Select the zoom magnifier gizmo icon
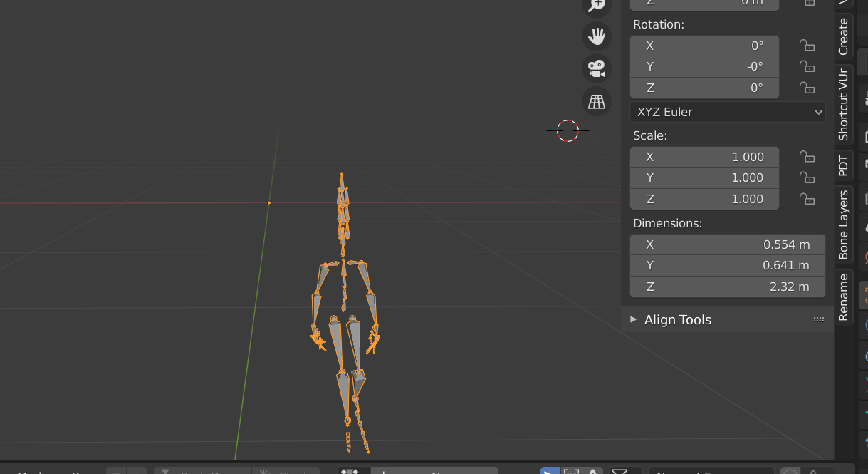This screenshot has width=868, height=474. pyautogui.click(x=596, y=6)
